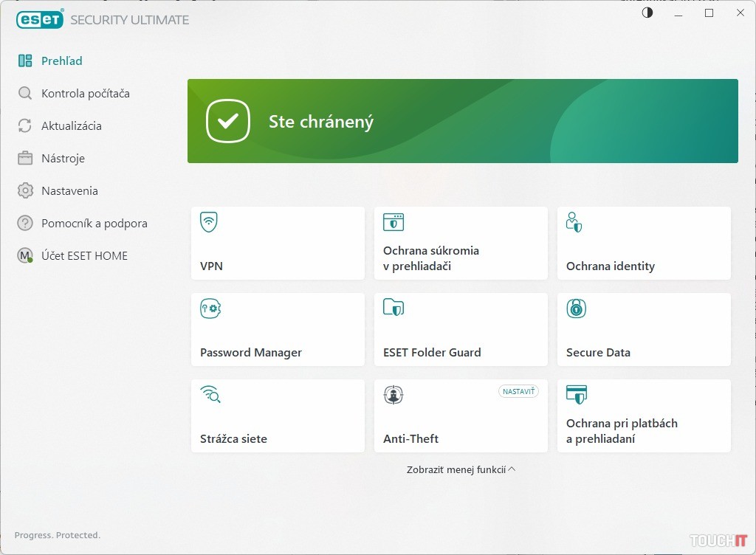Open Účet ESET HOME account

pos(84,256)
